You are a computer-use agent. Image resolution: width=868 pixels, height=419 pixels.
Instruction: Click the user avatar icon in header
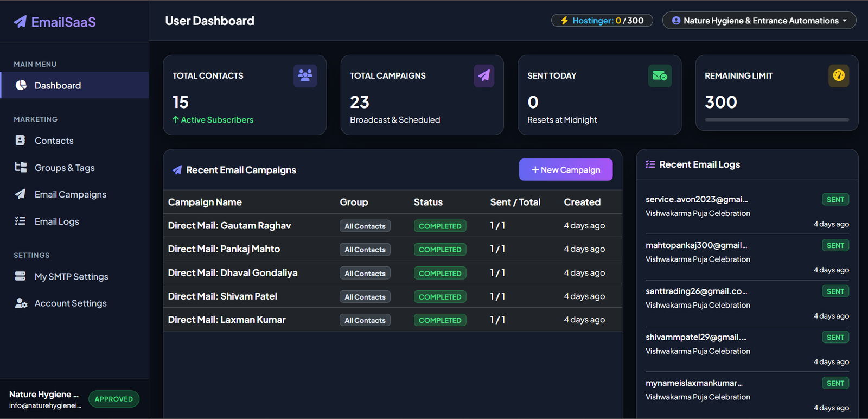coord(676,21)
